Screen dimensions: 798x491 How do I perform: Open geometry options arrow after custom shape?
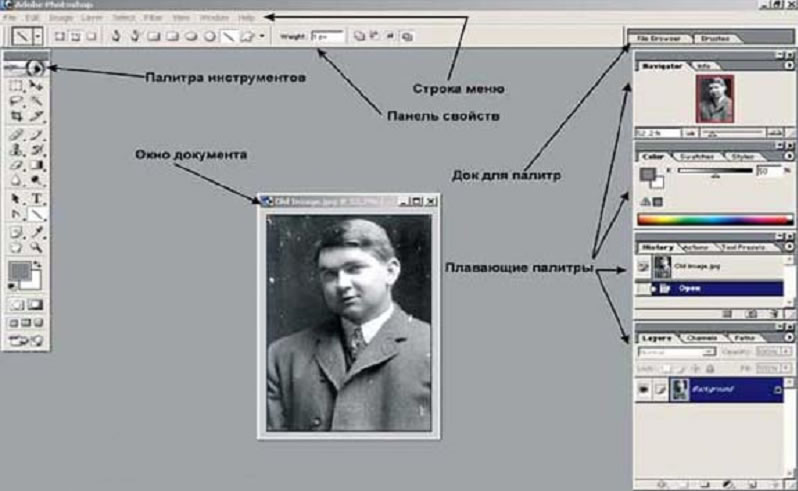tap(262, 36)
